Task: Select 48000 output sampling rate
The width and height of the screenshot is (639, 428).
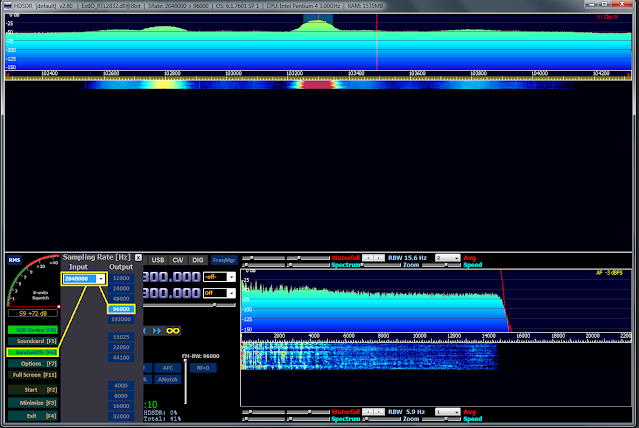Action: click(121, 298)
